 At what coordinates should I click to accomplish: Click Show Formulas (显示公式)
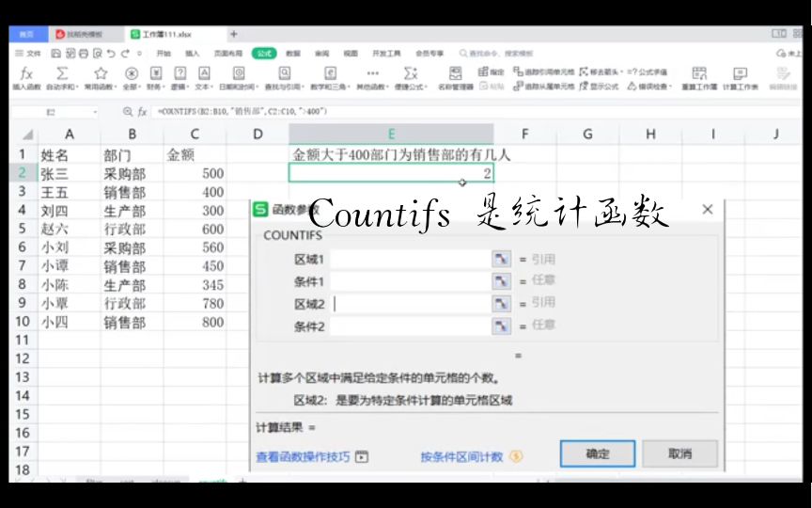coord(600,86)
